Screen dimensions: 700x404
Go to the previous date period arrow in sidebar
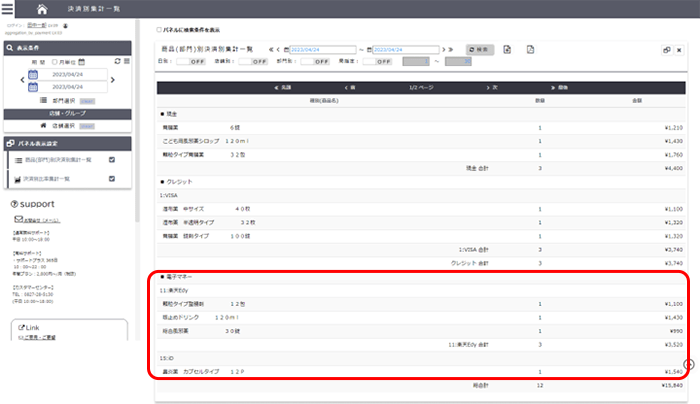tap(21, 80)
